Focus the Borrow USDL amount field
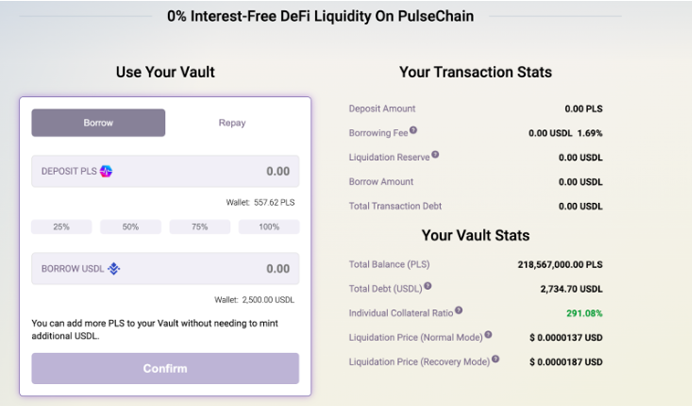 point(165,268)
